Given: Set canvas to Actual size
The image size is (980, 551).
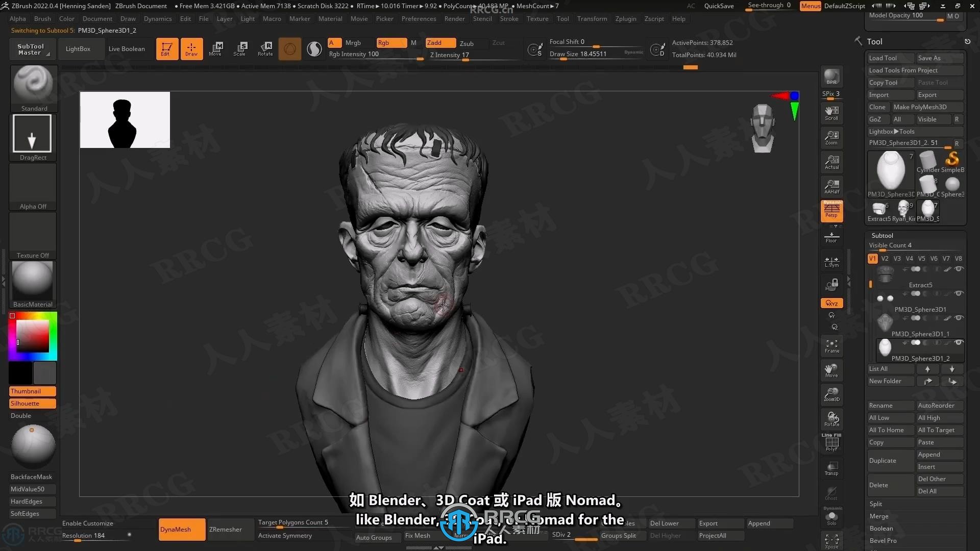Looking at the screenshot, I should 831,162.
